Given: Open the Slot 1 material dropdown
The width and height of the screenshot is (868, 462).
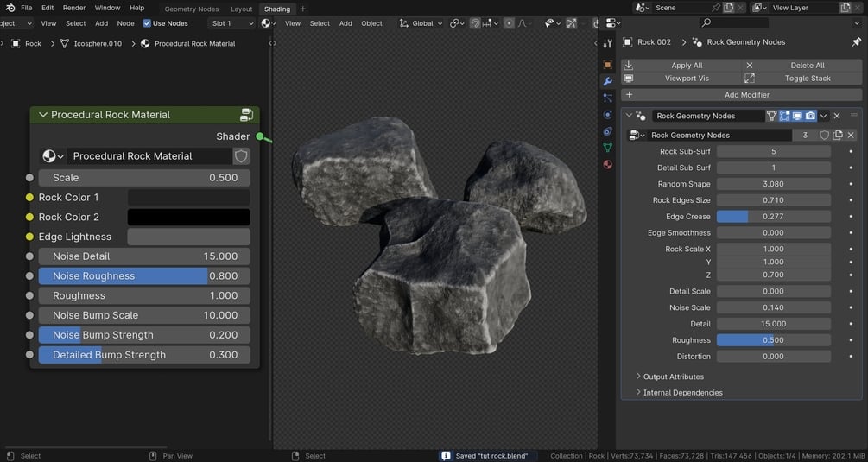Looking at the screenshot, I should (231, 23).
